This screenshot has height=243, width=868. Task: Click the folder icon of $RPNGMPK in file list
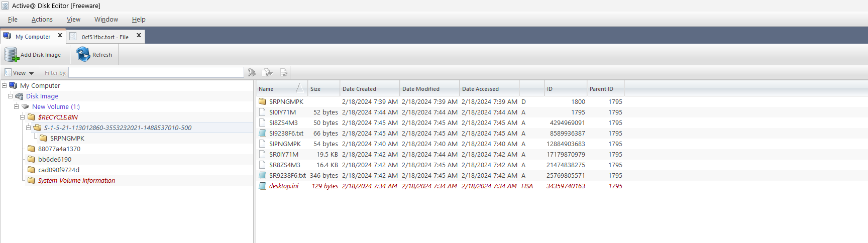262,101
